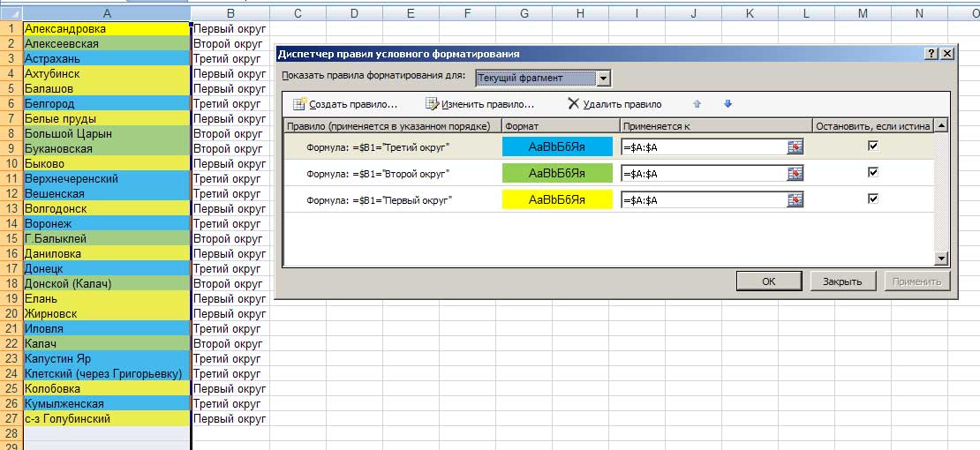
Task: Uncheck stop-if-true for Второй округ rule
Action: coord(873,173)
